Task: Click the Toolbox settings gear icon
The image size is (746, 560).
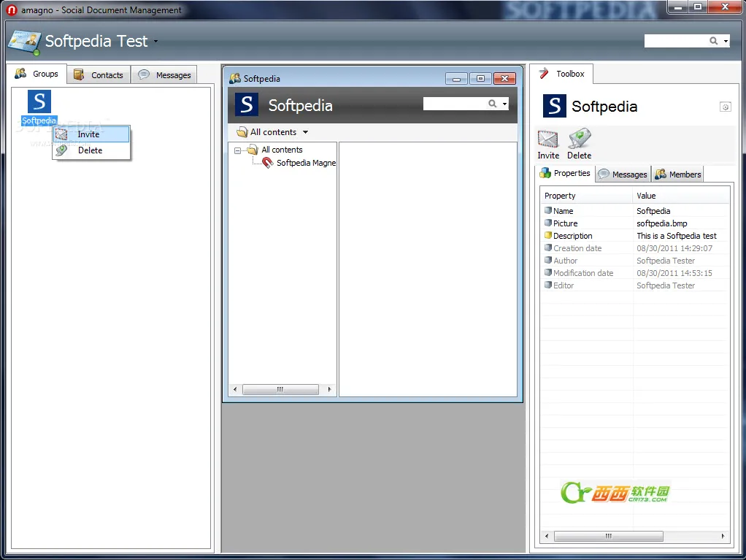Action: [725, 107]
